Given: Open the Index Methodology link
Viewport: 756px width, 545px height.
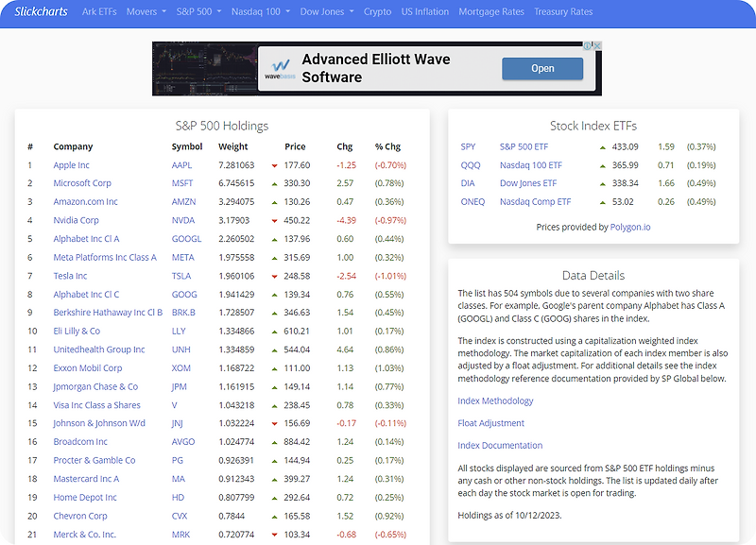Looking at the screenshot, I should click(x=495, y=400).
